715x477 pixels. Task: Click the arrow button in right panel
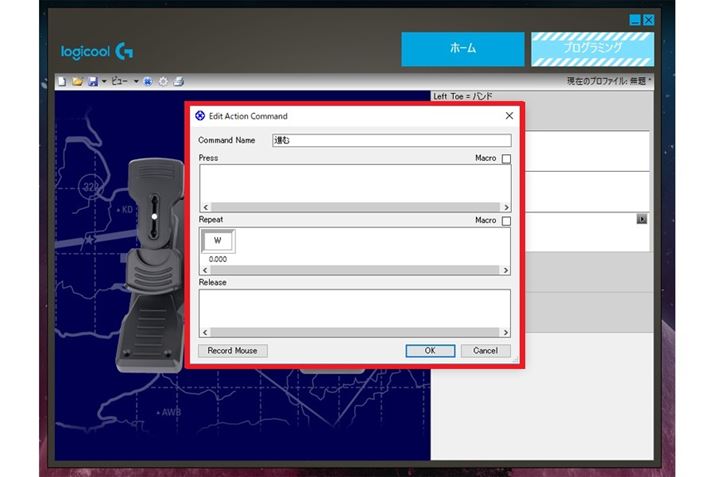641,218
